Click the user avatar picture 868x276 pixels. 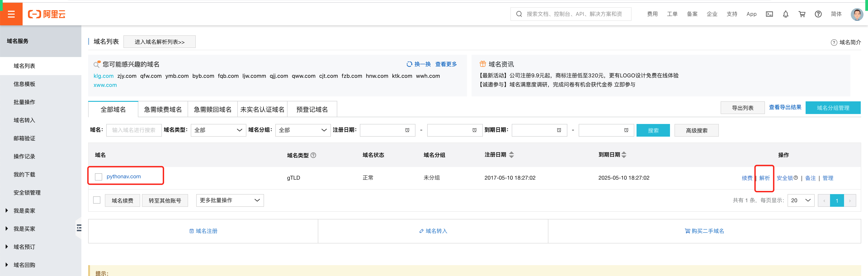click(857, 14)
